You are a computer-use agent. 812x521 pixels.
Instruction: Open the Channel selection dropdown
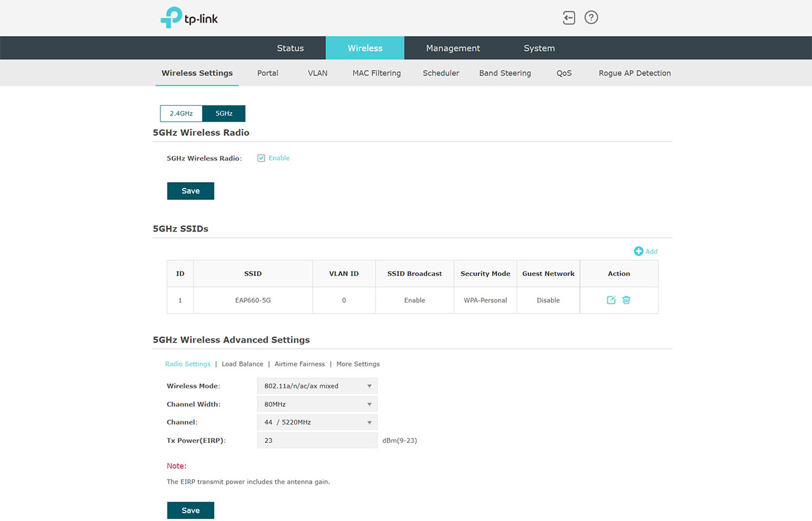317,422
